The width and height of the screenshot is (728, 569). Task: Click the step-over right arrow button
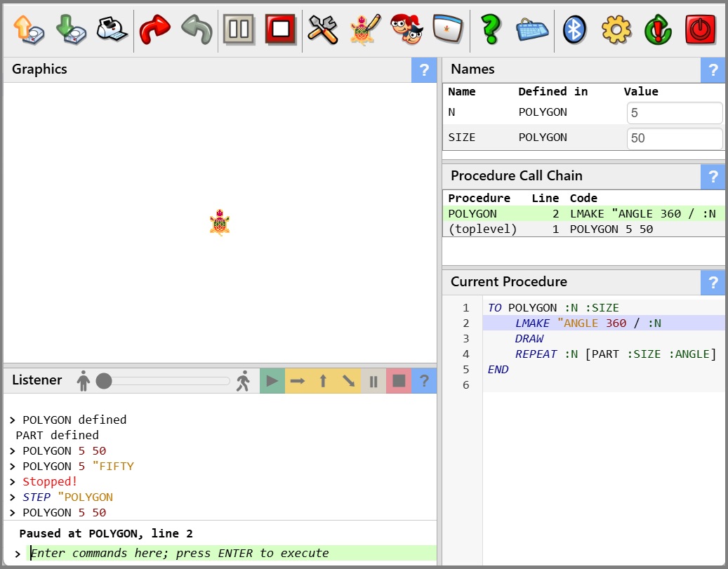click(298, 381)
